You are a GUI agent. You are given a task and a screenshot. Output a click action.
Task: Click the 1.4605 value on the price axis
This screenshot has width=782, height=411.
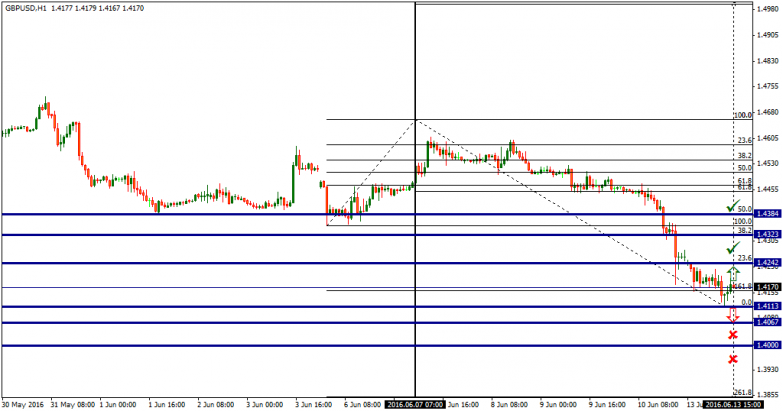click(x=768, y=138)
